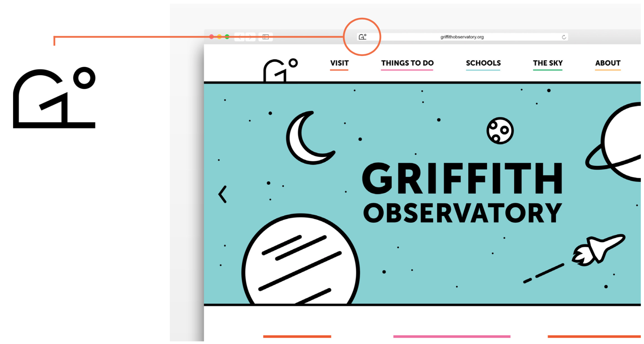Image resolution: width=644 pixels, height=344 pixels.
Task: Click the yellow minimize window dot
Action: [219, 37]
